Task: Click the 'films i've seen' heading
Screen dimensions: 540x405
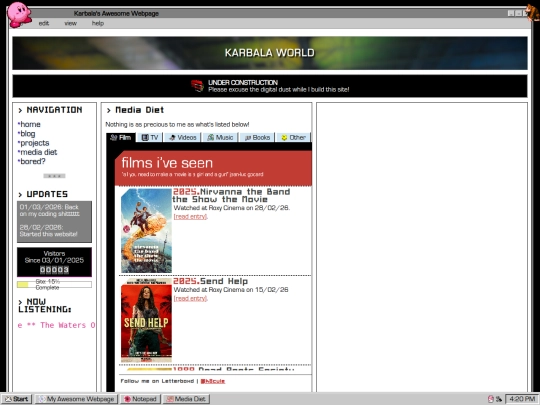Action: (167, 163)
